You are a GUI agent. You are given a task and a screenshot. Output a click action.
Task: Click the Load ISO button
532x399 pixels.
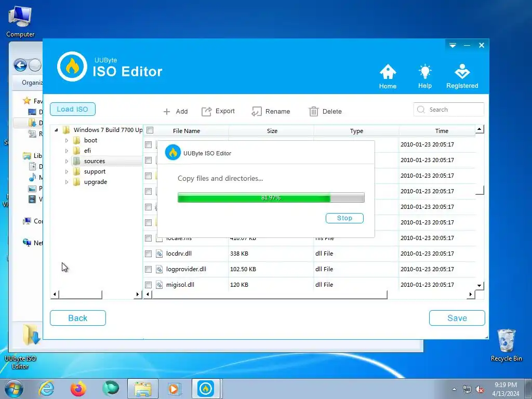[x=72, y=109]
